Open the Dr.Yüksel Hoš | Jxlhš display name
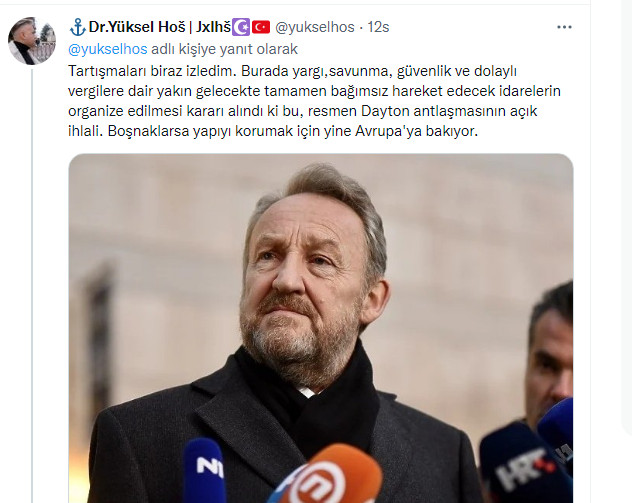 (159, 27)
